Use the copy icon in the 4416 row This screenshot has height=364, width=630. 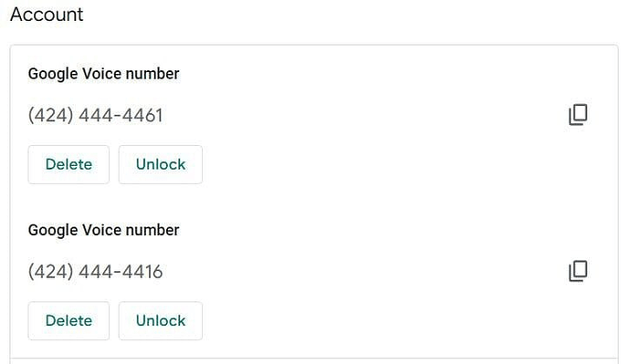point(578,271)
